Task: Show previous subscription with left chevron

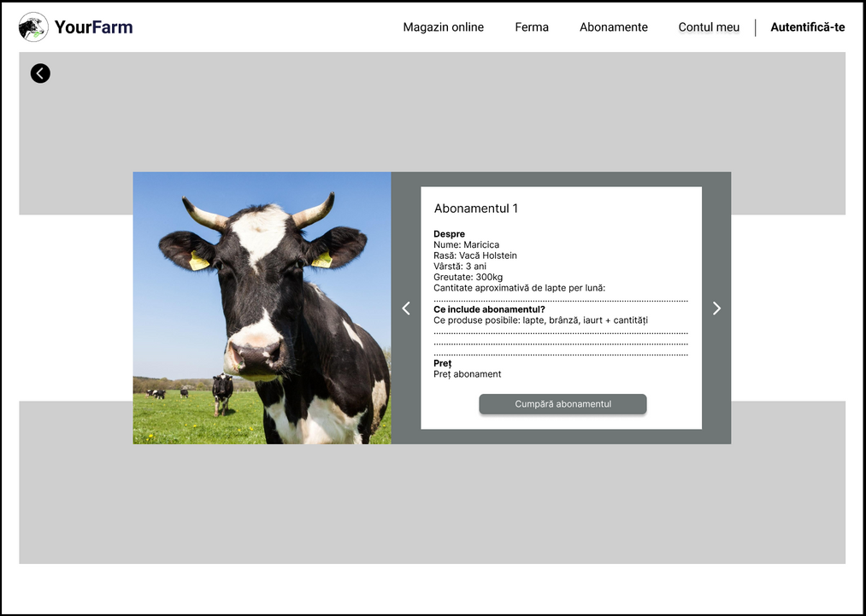Action: 406,308
